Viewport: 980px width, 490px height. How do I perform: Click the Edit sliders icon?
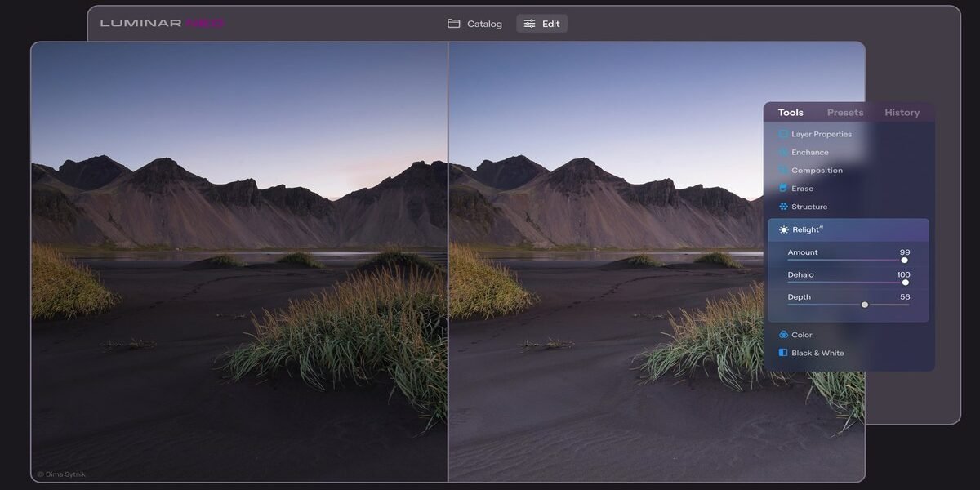tap(530, 24)
